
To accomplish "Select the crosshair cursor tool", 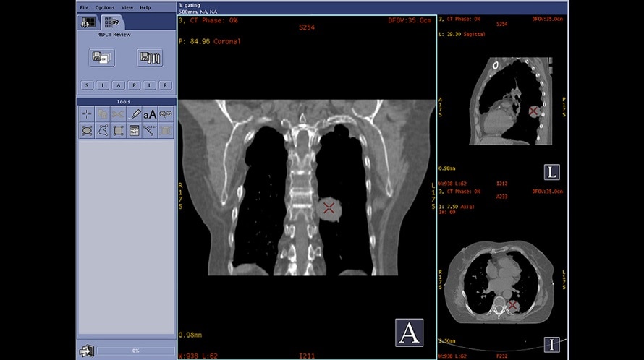I will tap(86, 114).
